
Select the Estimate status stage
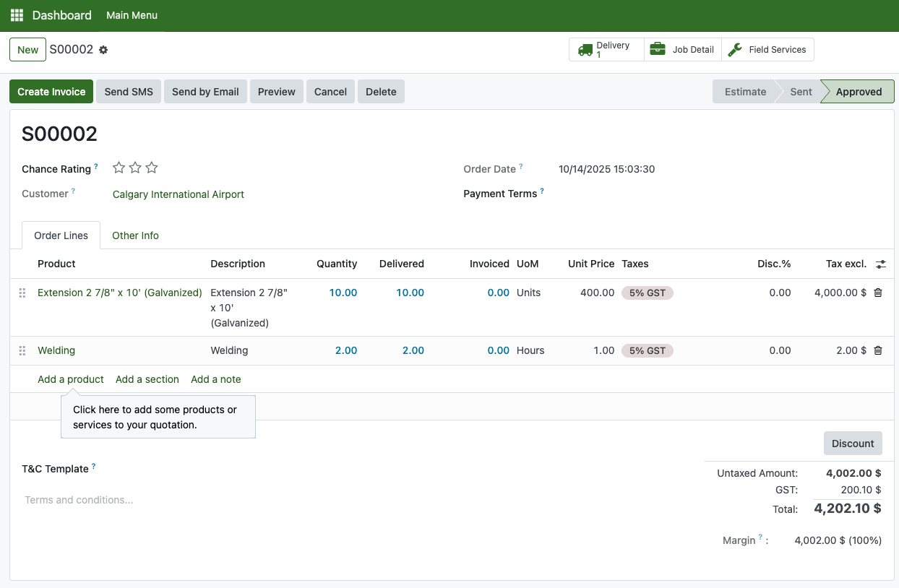pyautogui.click(x=745, y=92)
